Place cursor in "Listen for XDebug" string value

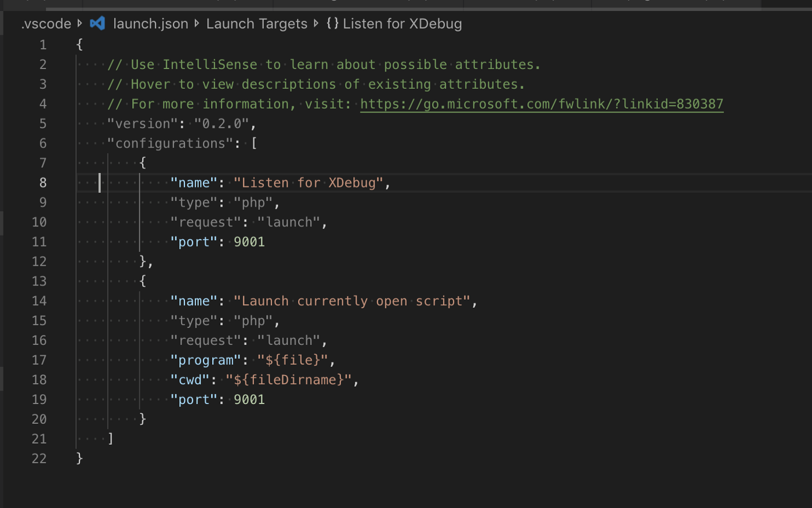(308, 183)
